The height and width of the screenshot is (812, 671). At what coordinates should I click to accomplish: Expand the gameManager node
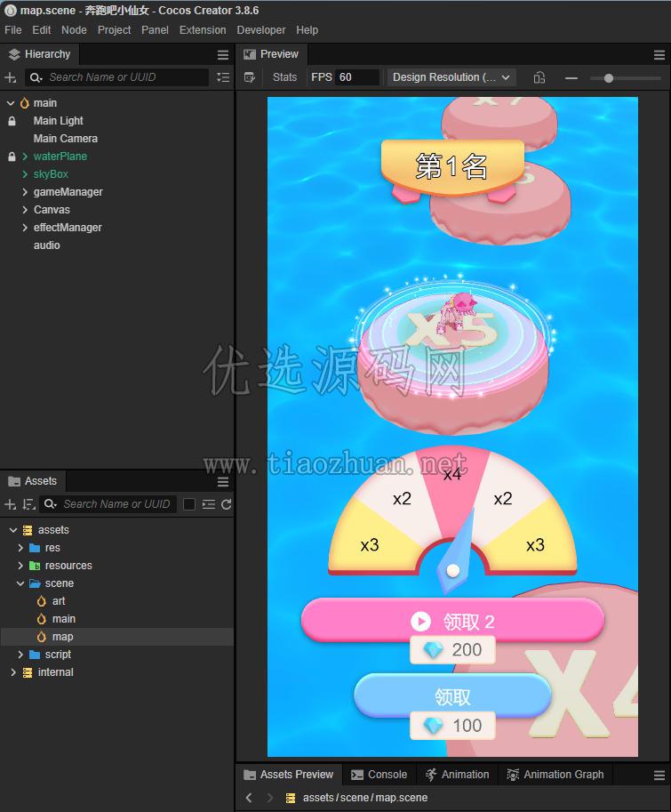25,192
